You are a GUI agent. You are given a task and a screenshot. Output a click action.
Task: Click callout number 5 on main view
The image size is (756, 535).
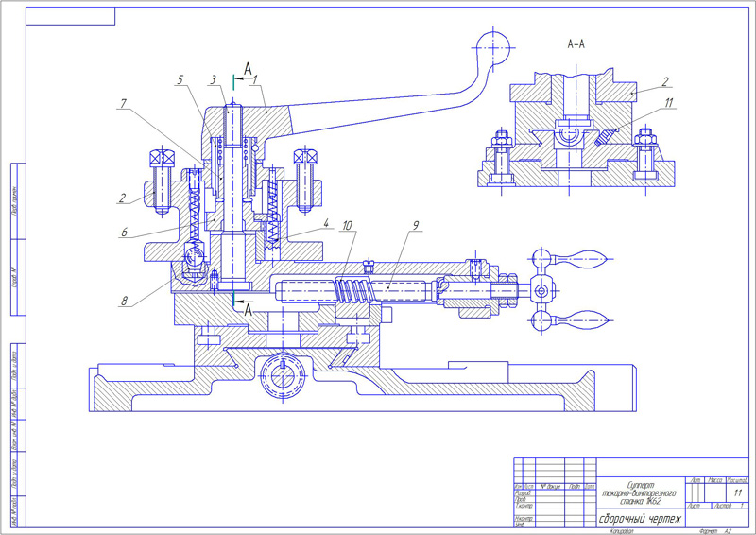180,79
